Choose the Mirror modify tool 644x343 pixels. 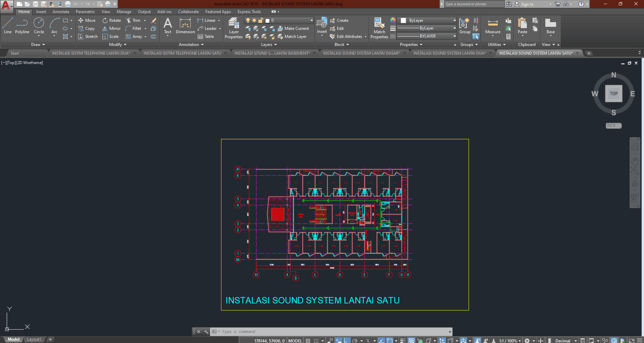(111, 28)
